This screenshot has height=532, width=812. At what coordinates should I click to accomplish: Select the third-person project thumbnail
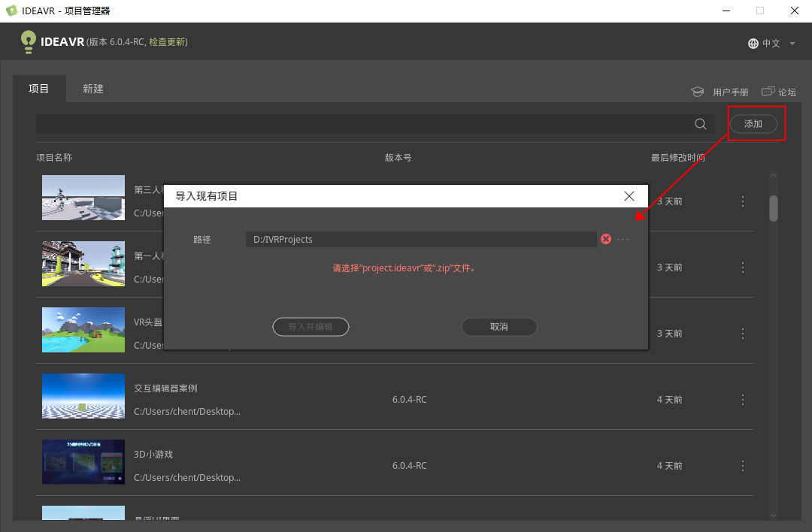click(x=83, y=198)
